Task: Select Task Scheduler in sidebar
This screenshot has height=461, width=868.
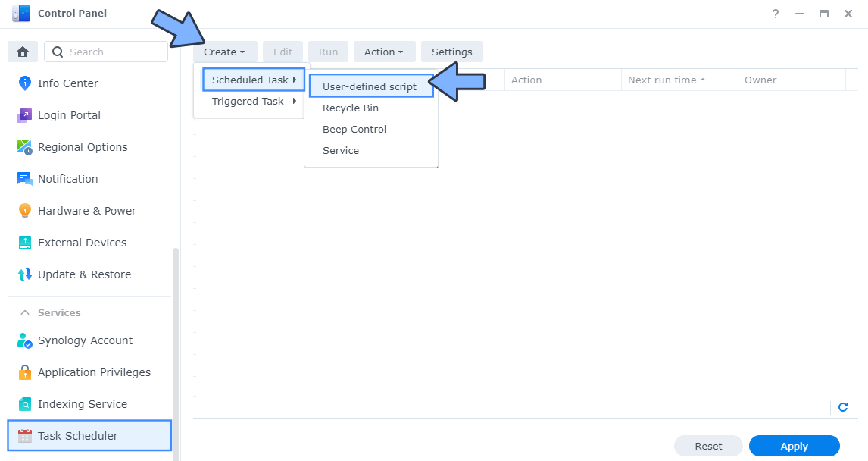Action: point(89,435)
